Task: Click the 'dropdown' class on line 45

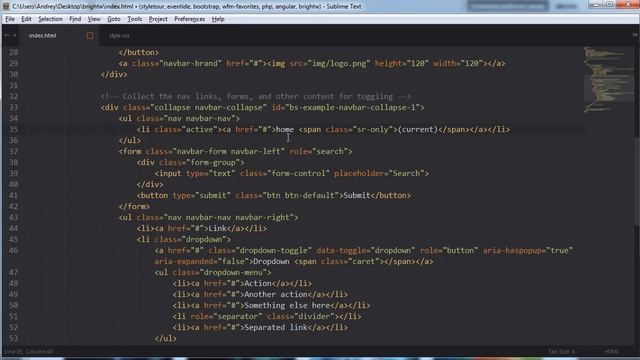Action: (204, 240)
